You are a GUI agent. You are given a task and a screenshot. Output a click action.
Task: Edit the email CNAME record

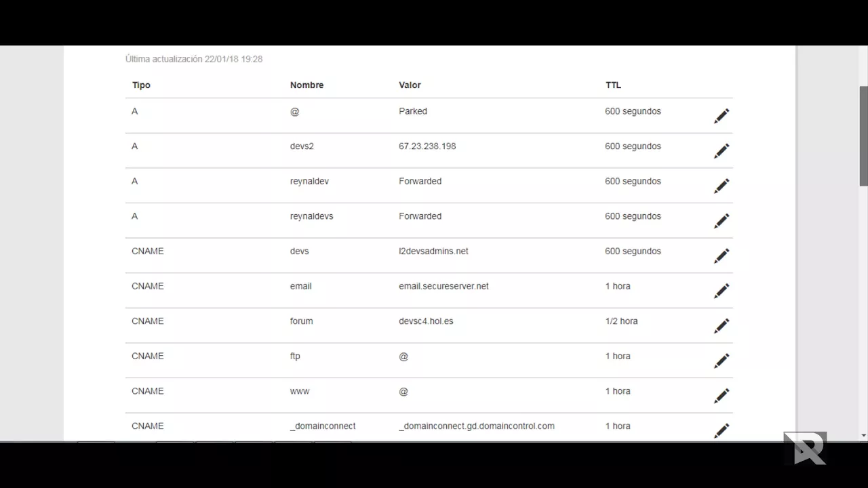coord(722,291)
